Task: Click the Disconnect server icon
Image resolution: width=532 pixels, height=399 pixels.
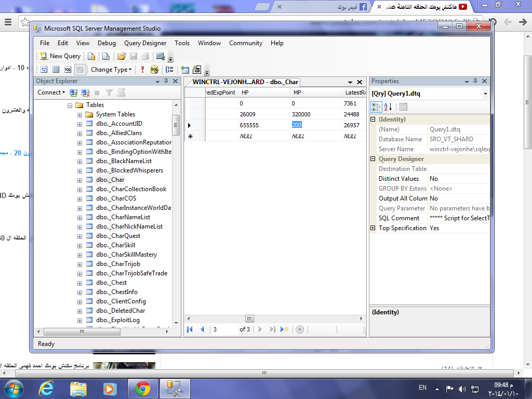Action: pyautogui.click(x=85, y=92)
